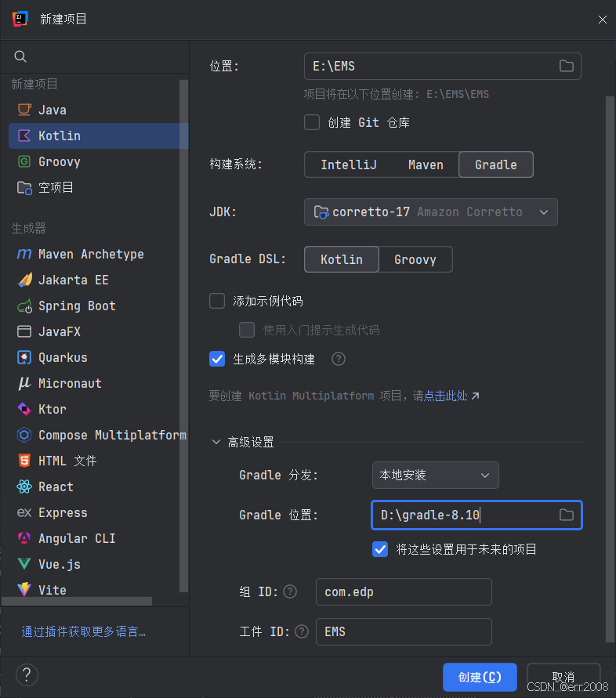
Task: Select the empty project folder icon
Action: point(24,188)
